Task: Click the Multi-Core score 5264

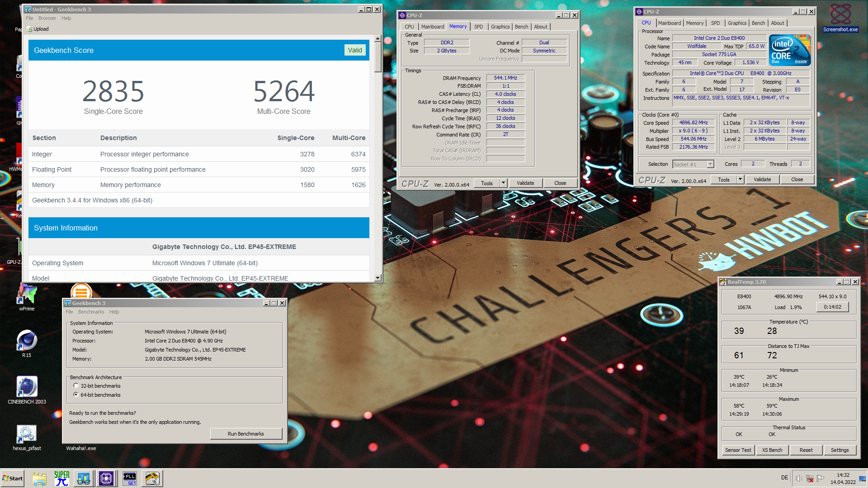Action: click(284, 91)
